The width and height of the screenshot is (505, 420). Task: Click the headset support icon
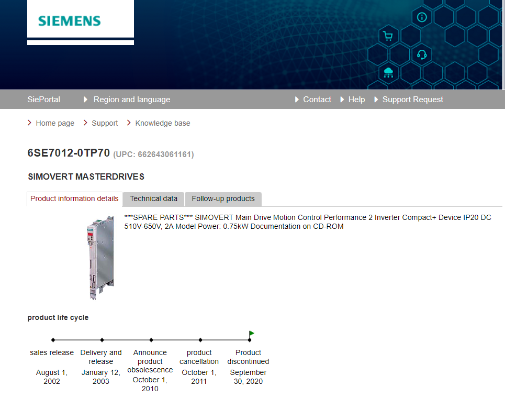422,54
